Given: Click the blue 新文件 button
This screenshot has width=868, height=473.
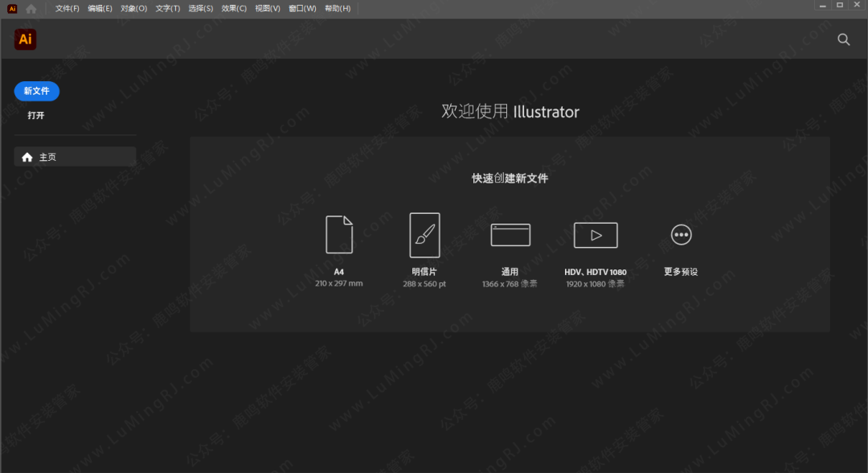Looking at the screenshot, I should [36, 91].
